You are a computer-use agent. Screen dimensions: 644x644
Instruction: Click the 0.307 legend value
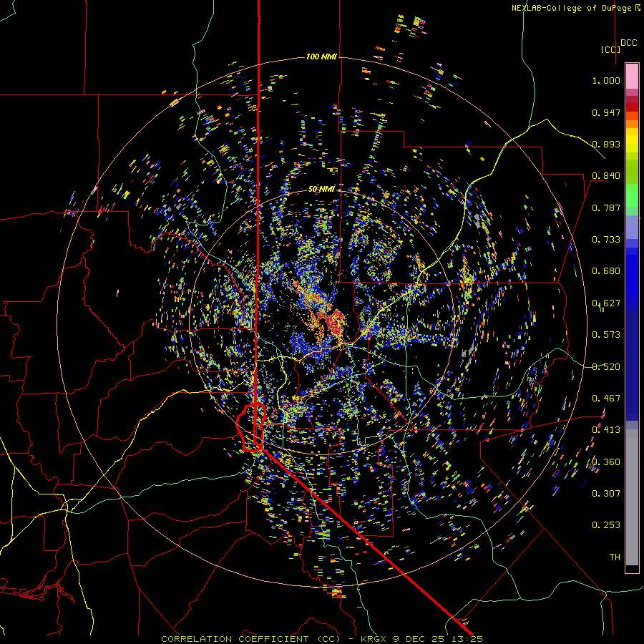[x=606, y=494]
